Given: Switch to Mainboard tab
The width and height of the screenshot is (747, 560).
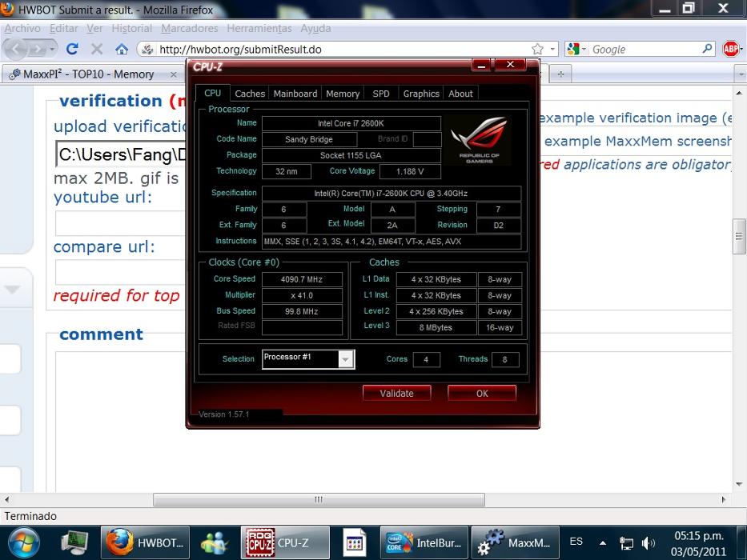Looking at the screenshot, I should click(x=295, y=94).
